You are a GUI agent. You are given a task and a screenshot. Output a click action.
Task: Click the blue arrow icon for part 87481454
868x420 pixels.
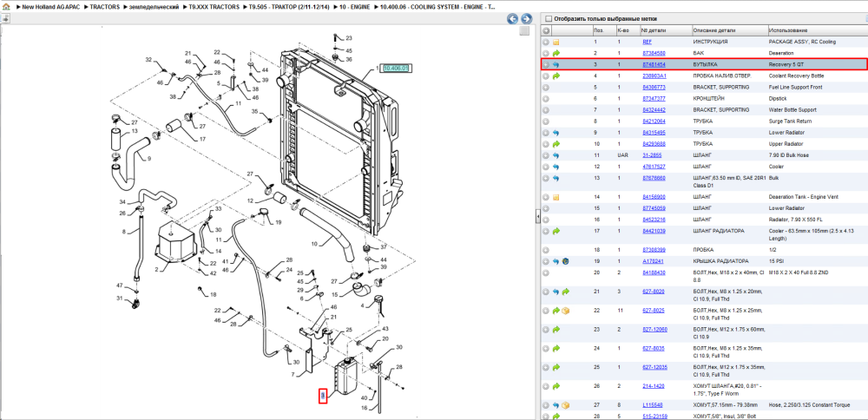pyautogui.click(x=556, y=65)
